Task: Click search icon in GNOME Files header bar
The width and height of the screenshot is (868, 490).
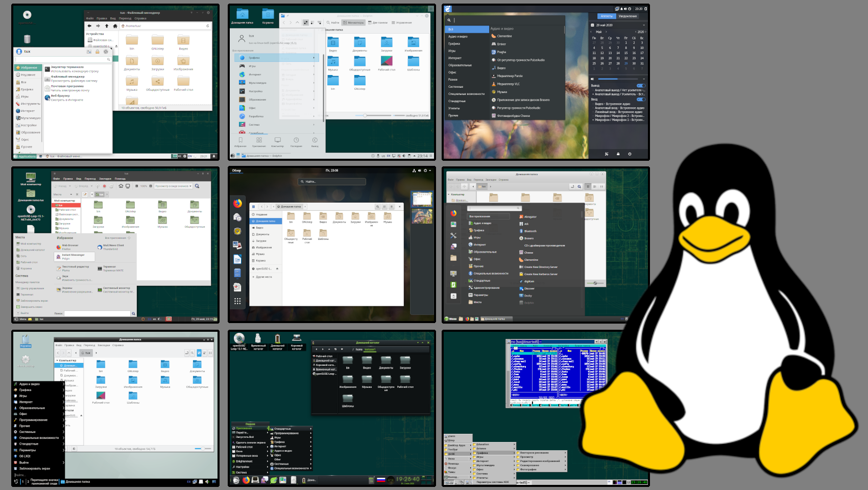Action: click(x=378, y=207)
